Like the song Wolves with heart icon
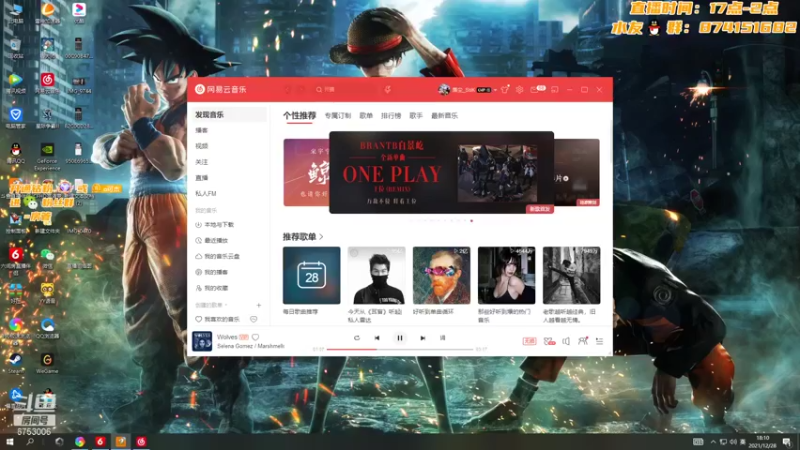This screenshot has width=800, height=450. [x=256, y=337]
